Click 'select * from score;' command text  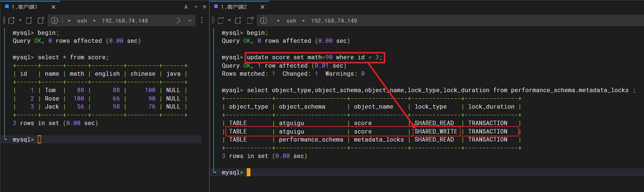tap(73, 57)
